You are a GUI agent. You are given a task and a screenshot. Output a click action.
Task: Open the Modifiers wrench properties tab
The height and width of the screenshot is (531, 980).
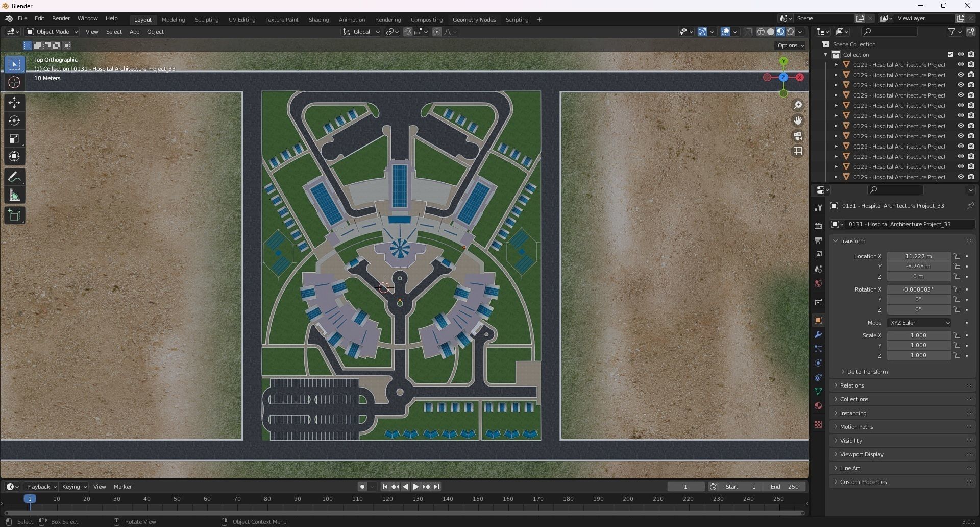818,334
